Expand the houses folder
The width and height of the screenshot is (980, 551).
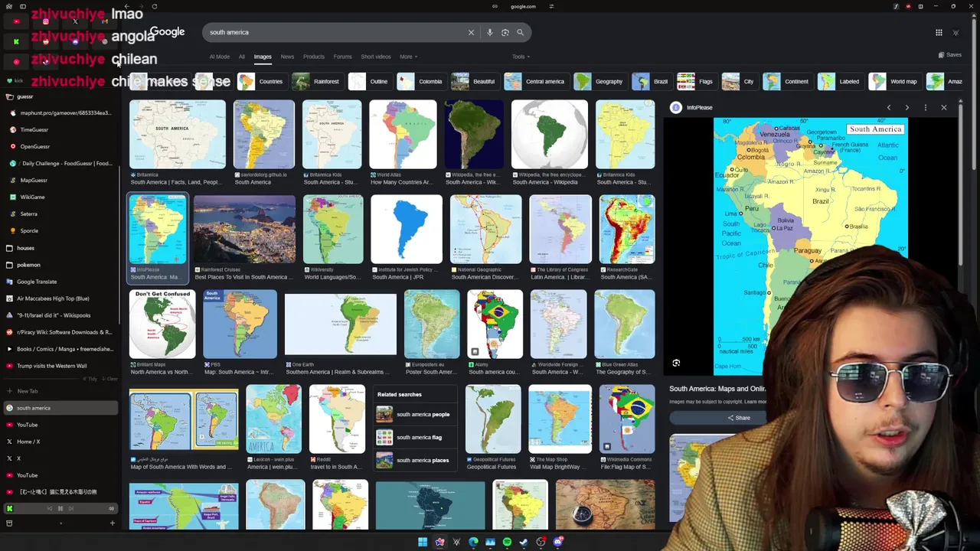coord(25,248)
